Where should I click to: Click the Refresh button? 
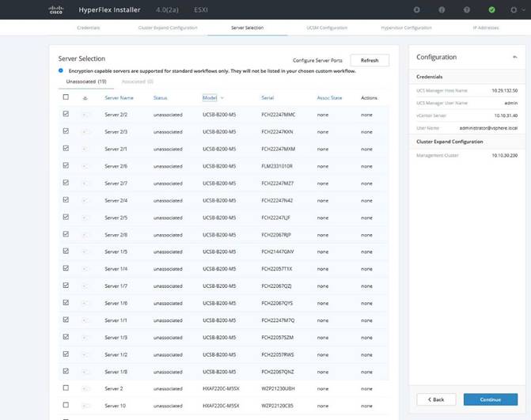click(370, 60)
